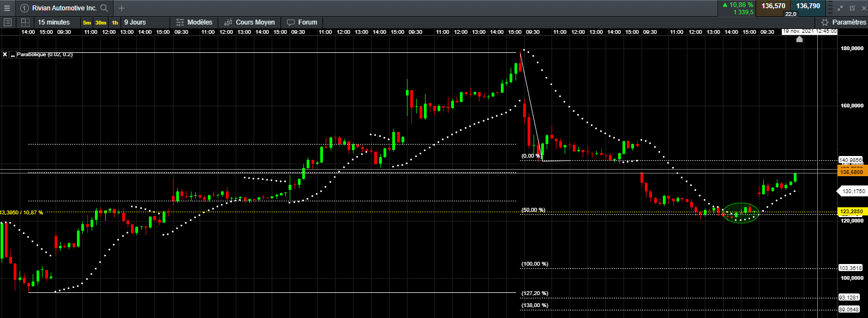Screen dimensions: 868x318
Task: Open the Modèles templates menu
Action: coord(194,22)
